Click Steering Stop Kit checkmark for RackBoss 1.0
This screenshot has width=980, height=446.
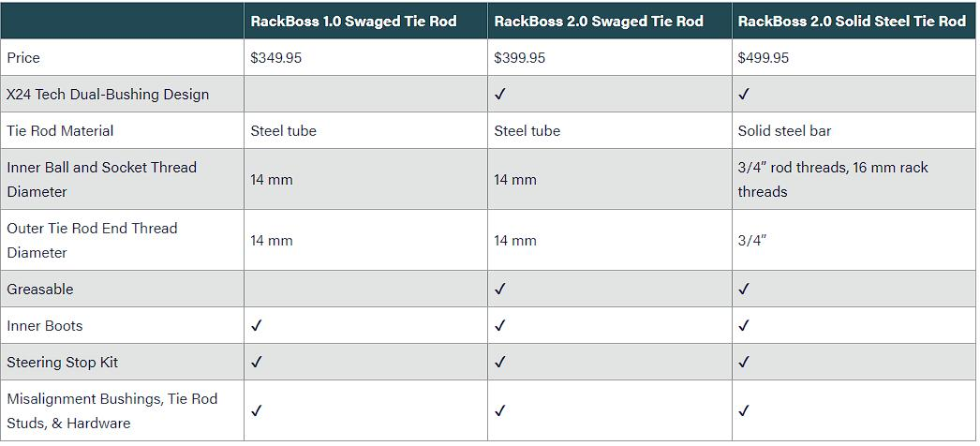257,363
